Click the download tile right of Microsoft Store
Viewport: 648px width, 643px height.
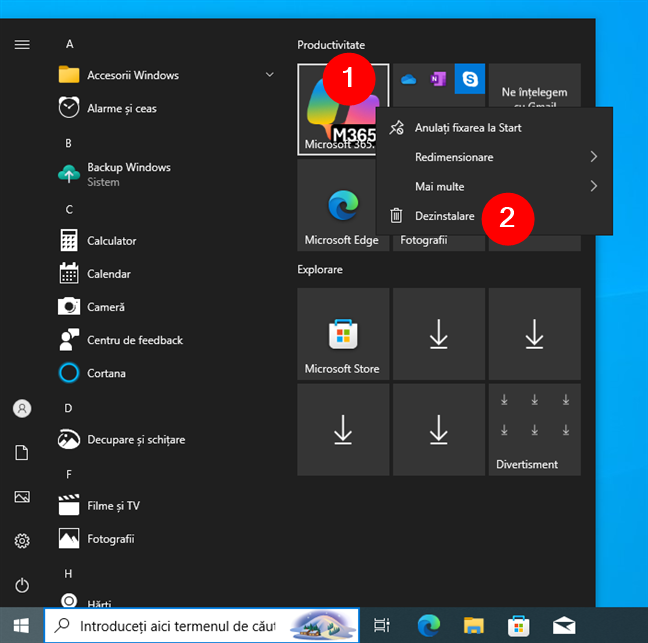[x=438, y=334]
